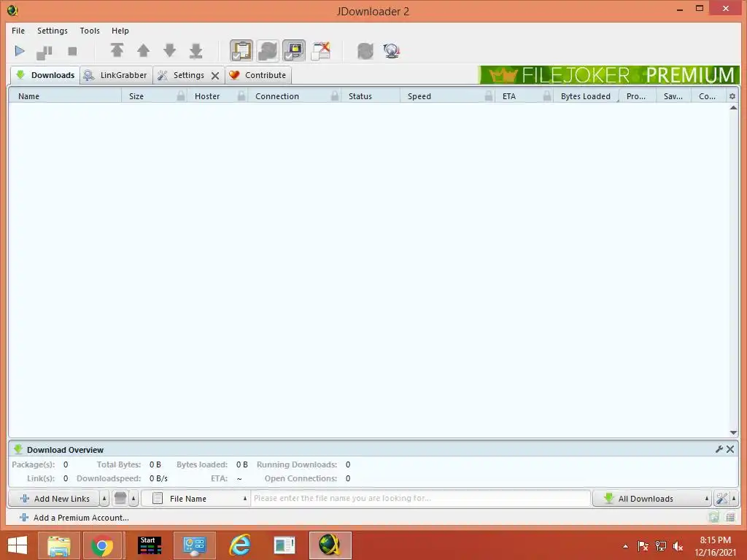Move selection to top of list

(117, 50)
